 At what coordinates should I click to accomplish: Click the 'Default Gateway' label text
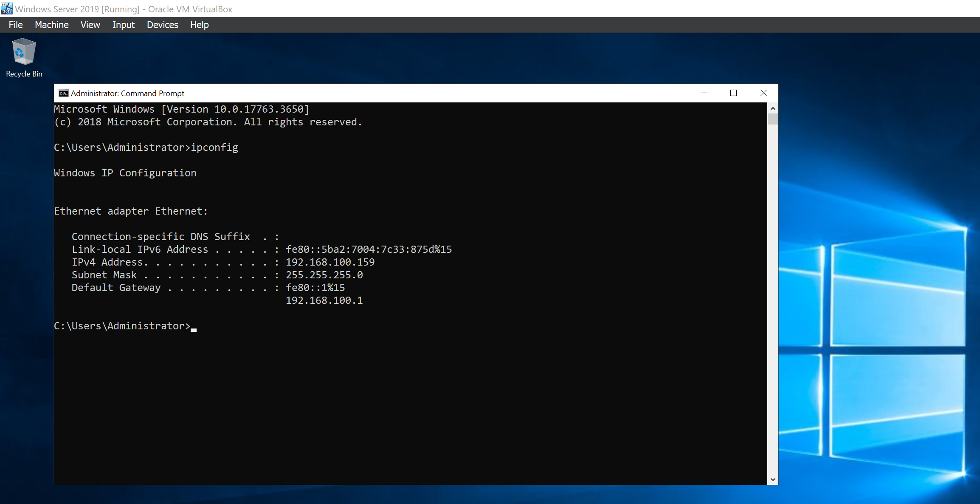click(116, 288)
